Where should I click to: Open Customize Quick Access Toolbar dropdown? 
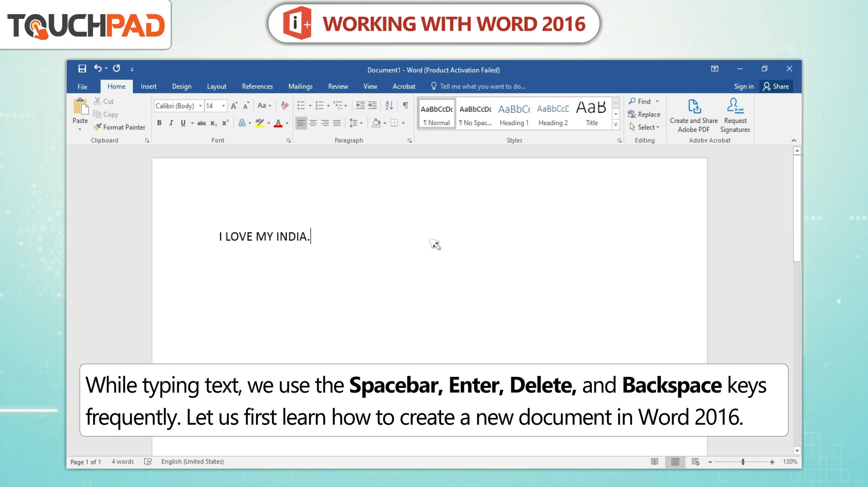pos(132,69)
